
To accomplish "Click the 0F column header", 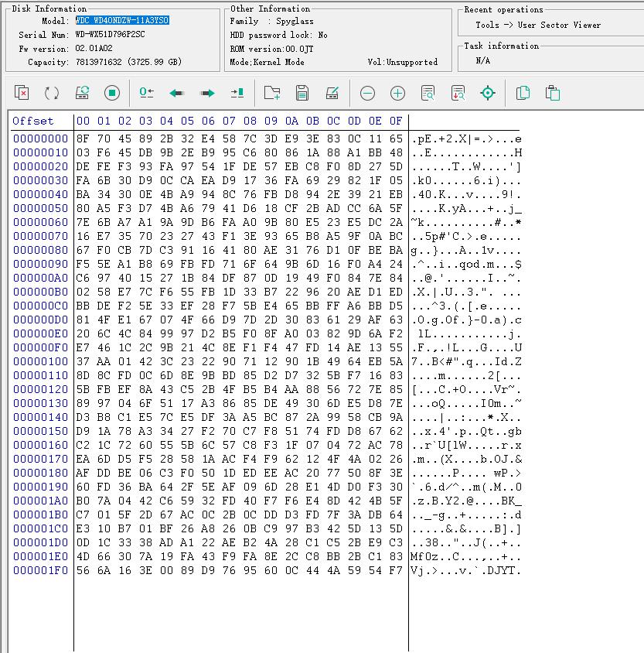I will point(396,121).
